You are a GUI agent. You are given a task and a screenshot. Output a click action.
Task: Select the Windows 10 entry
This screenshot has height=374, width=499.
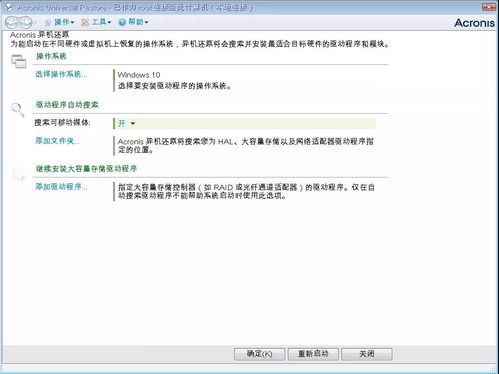click(x=139, y=75)
